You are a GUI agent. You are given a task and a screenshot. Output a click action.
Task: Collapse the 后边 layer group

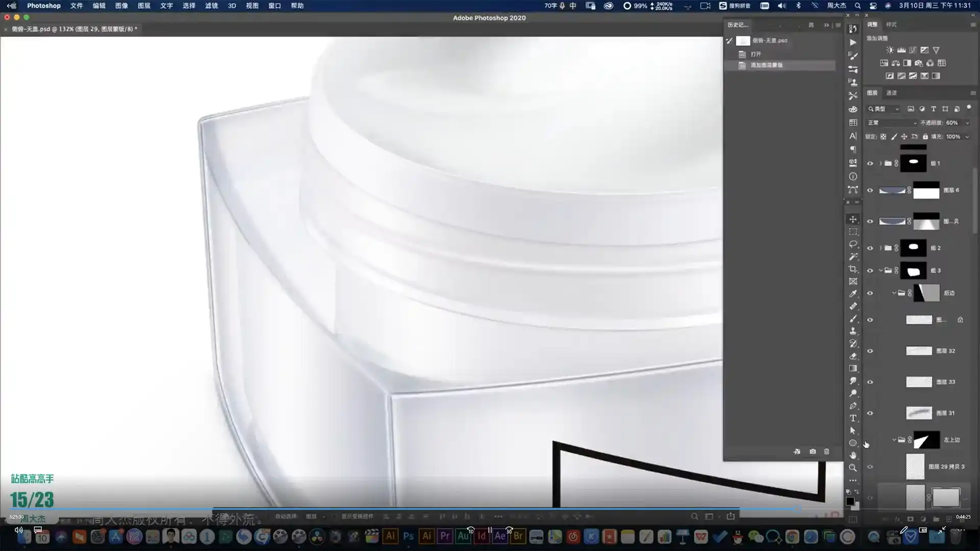pos(894,293)
